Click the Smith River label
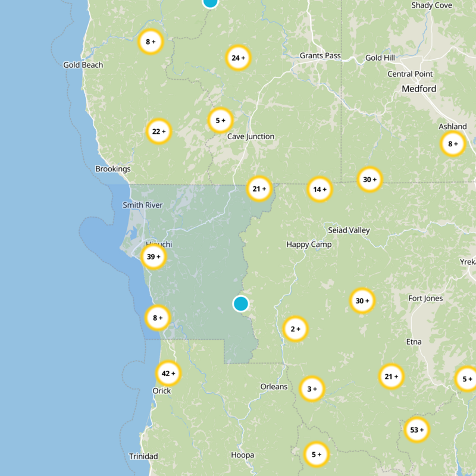 click(x=143, y=205)
